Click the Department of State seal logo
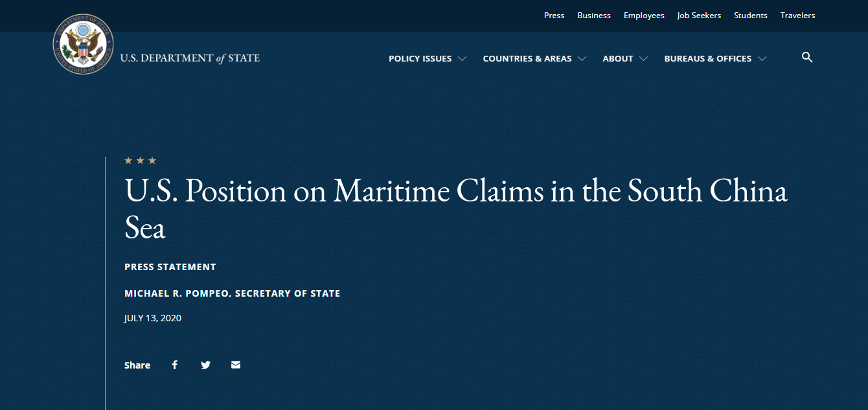The width and height of the screenshot is (868, 410). [83, 44]
